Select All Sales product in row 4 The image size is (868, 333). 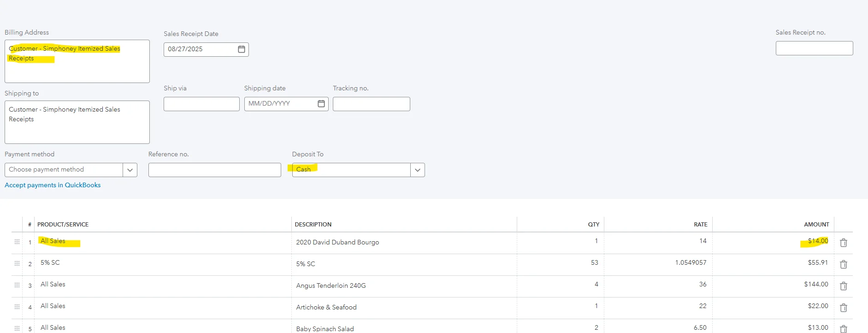[163, 308]
